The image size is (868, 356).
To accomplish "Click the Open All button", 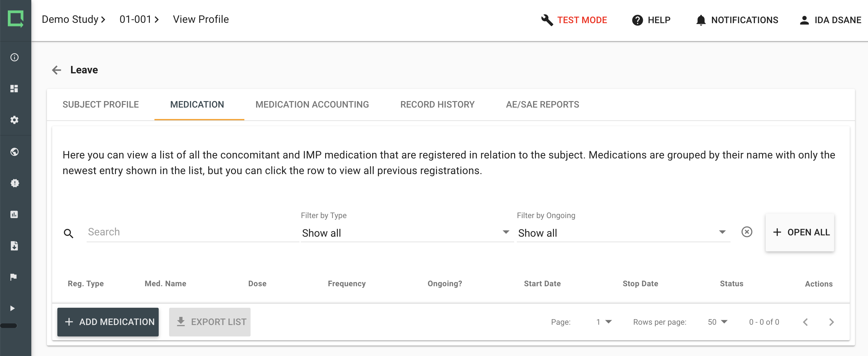I will (x=800, y=232).
